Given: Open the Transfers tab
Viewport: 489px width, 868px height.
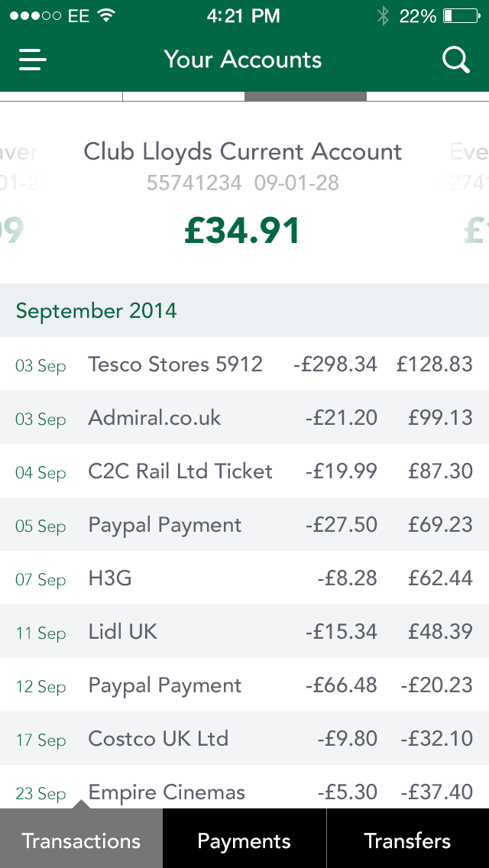Looking at the screenshot, I should tap(407, 840).
